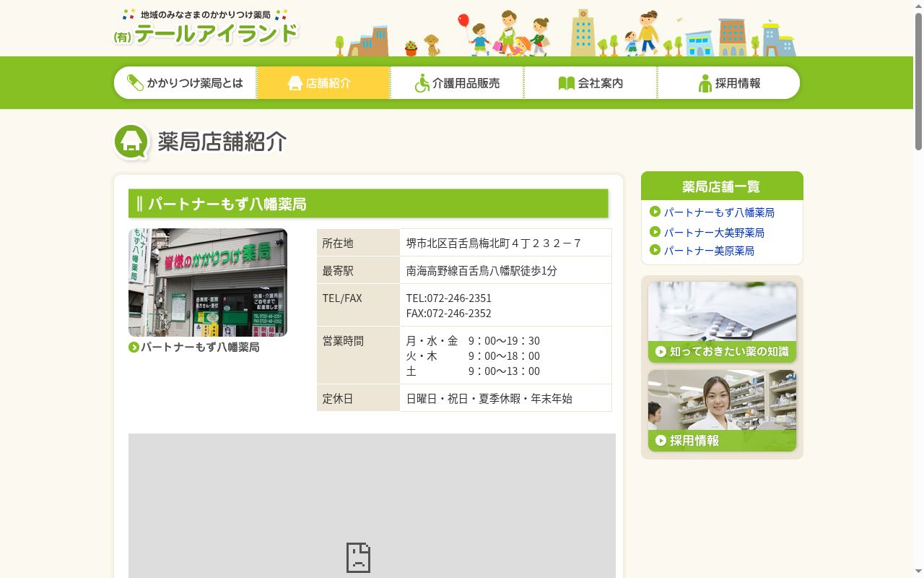Screen dimensions: 924x578
Task: Open the パートナー美原薬局 store link
Action: click(709, 251)
